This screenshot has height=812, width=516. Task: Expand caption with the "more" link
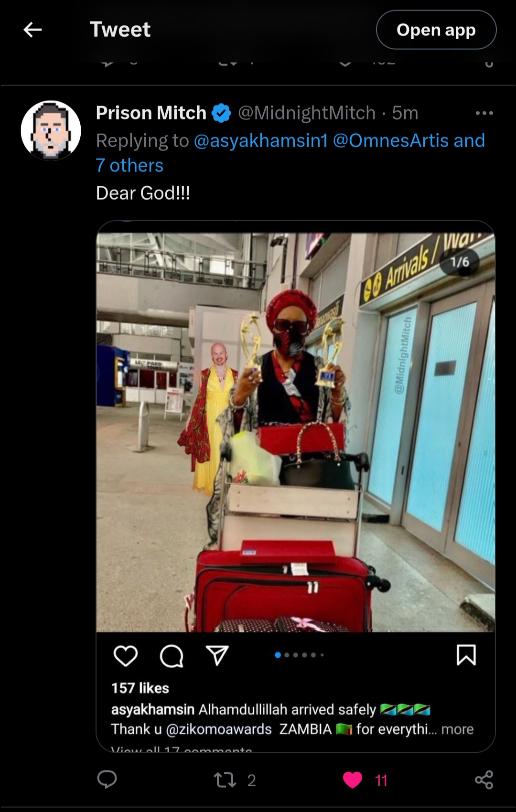pyautogui.click(x=457, y=729)
